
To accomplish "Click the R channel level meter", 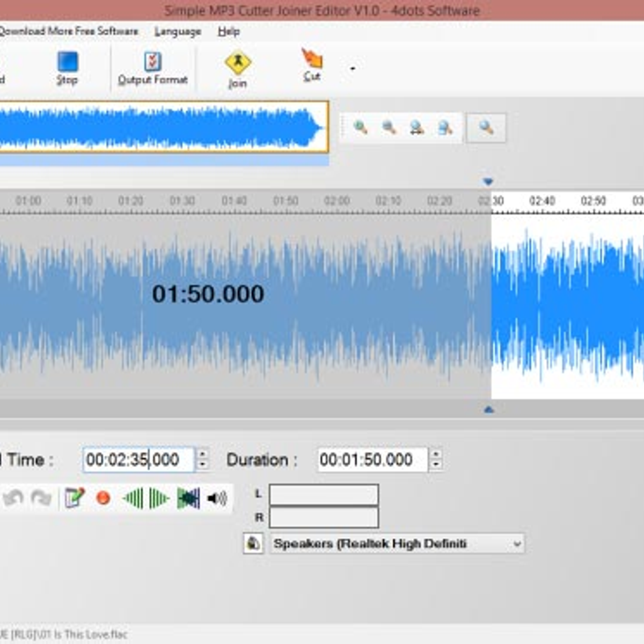I will [324, 517].
